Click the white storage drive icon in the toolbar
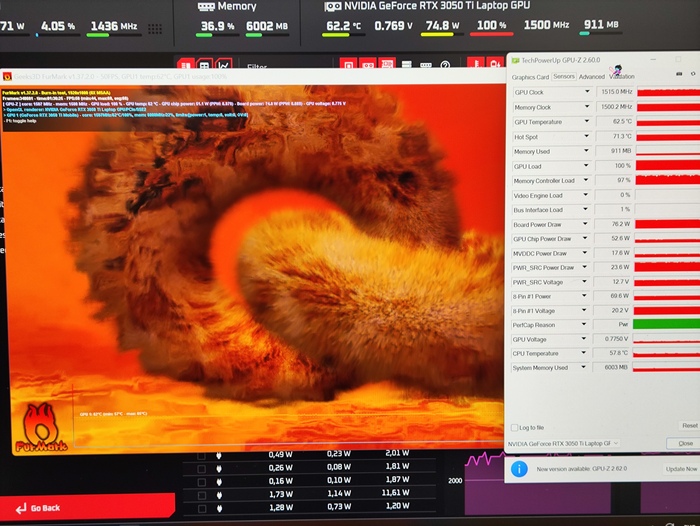The height and width of the screenshot is (526, 700). (x=407, y=64)
